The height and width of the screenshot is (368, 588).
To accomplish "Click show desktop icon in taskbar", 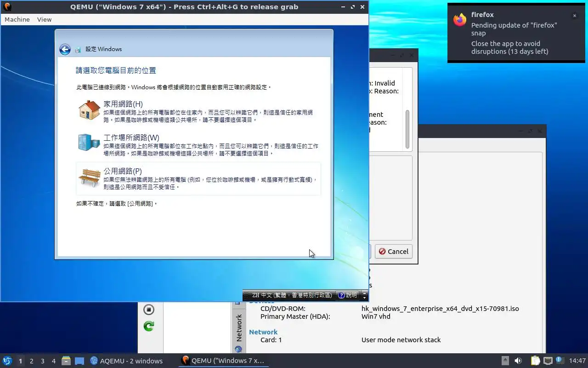I will [x=79, y=361].
